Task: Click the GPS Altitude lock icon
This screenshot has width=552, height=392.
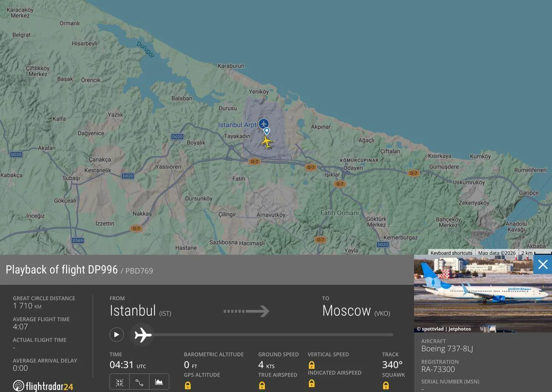Action: [x=188, y=386]
